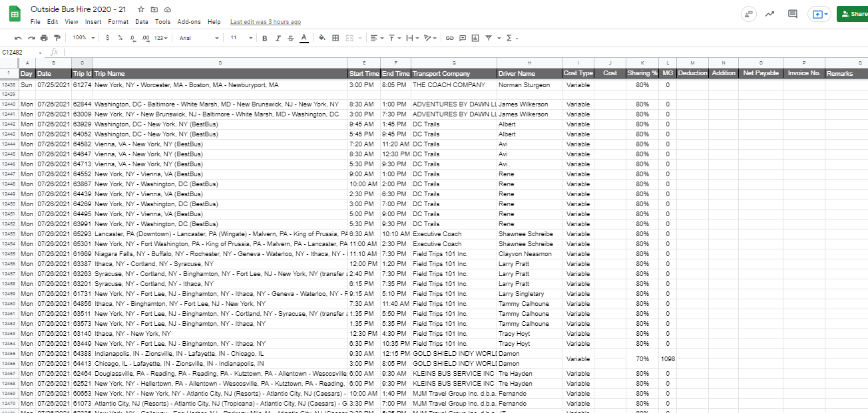
Task: Open the Format menu
Action: 118,22
